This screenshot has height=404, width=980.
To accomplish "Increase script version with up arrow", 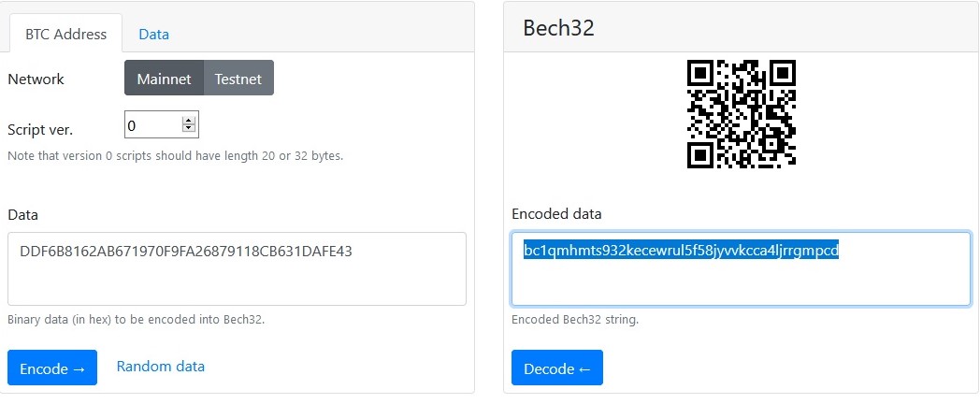I will 189,121.
